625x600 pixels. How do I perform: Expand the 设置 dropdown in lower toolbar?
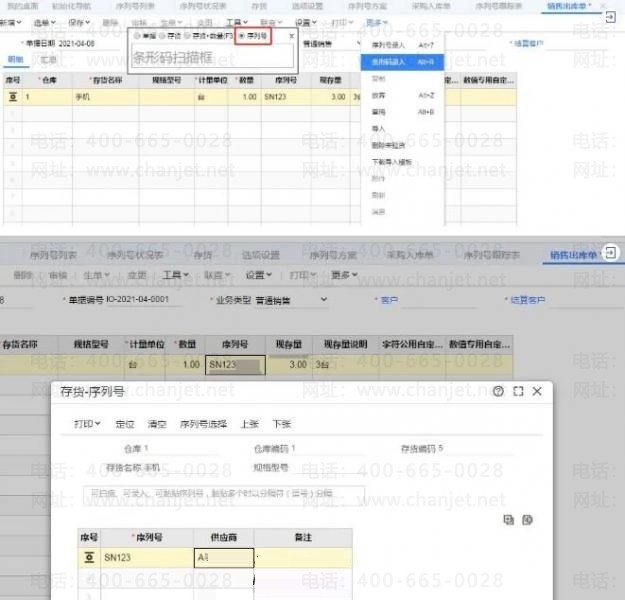click(259, 275)
